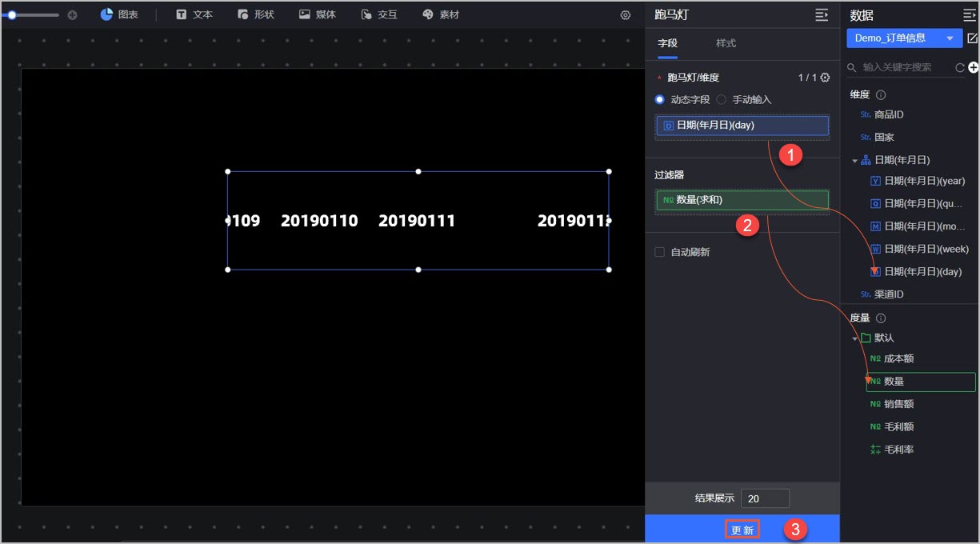
Task: Switch to the 样式 tab
Action: (726, 43)
